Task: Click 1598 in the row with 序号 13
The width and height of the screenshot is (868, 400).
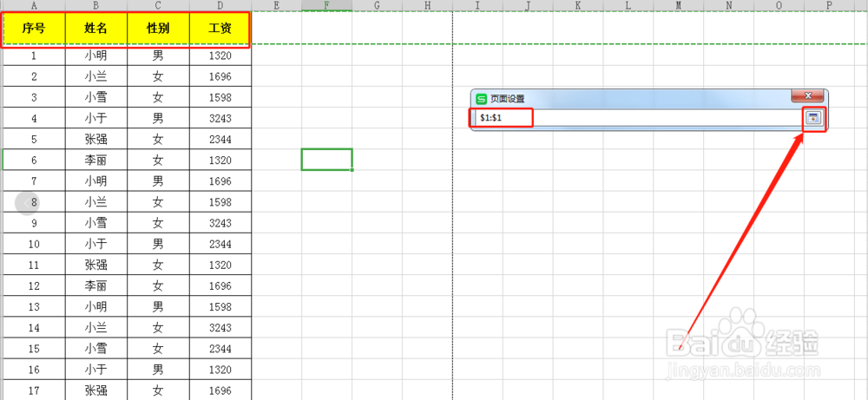Action: pos(220,306)
